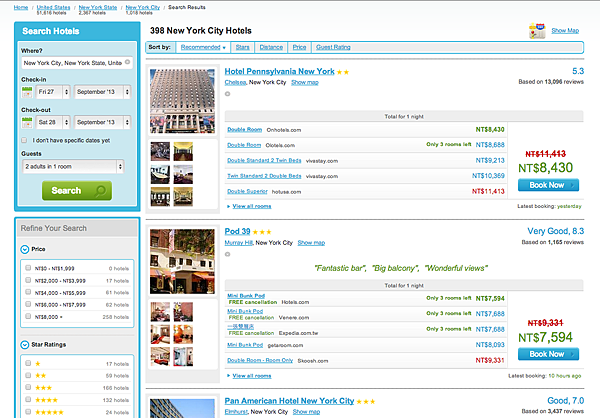Go to Home breadcrumb
Viewport: 600px width, 418px height.
pyautogui.click(x=21, y=7)
